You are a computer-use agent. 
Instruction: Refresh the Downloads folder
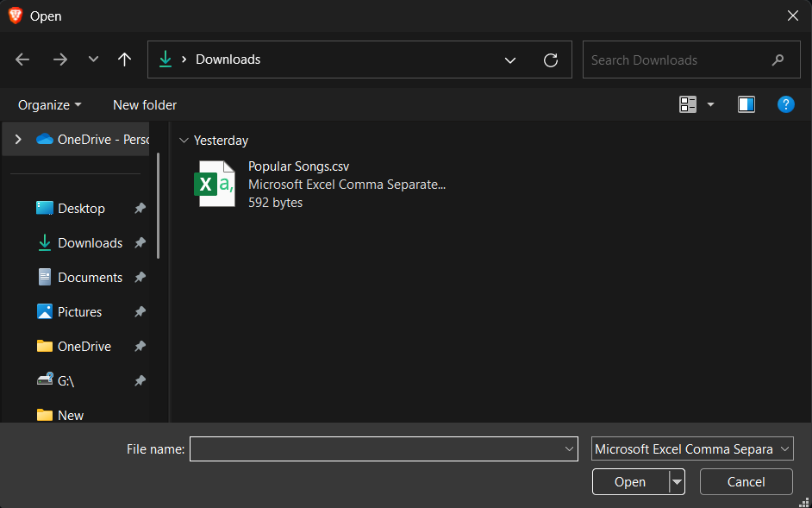(551, 60)
